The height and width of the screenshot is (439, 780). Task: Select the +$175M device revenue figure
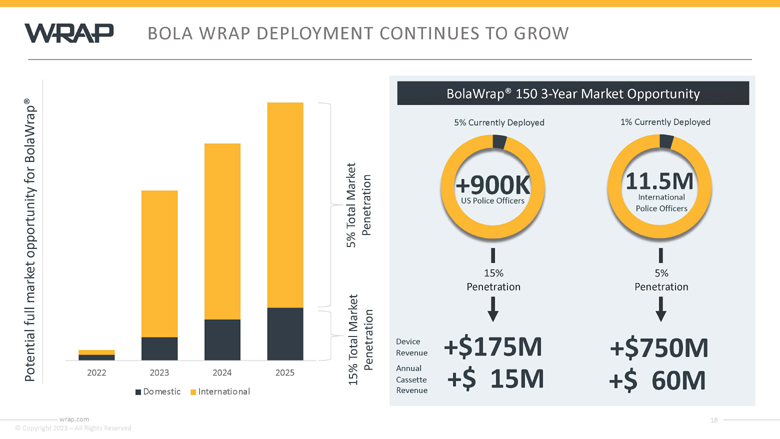pos(494,347)
